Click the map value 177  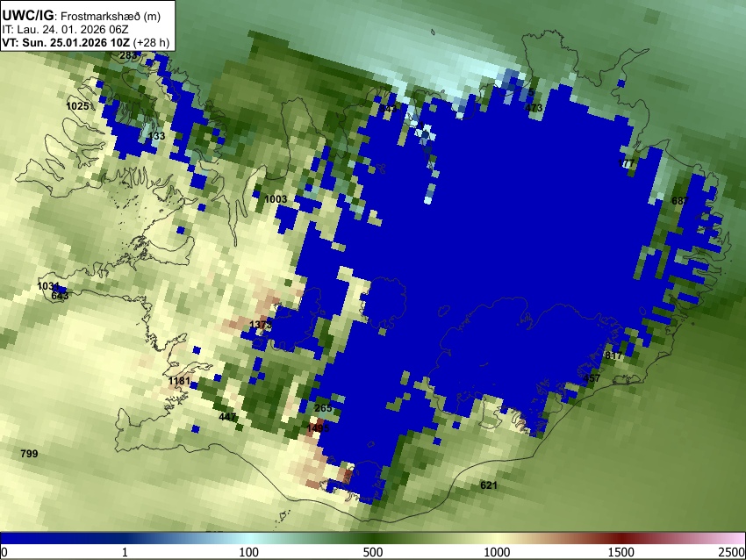pyautogui.click(x=626, y=163)
